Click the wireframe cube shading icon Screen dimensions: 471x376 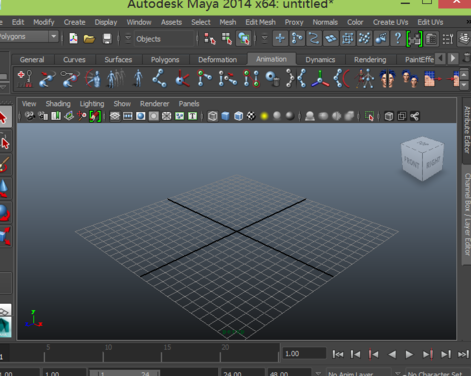[213, 116]
